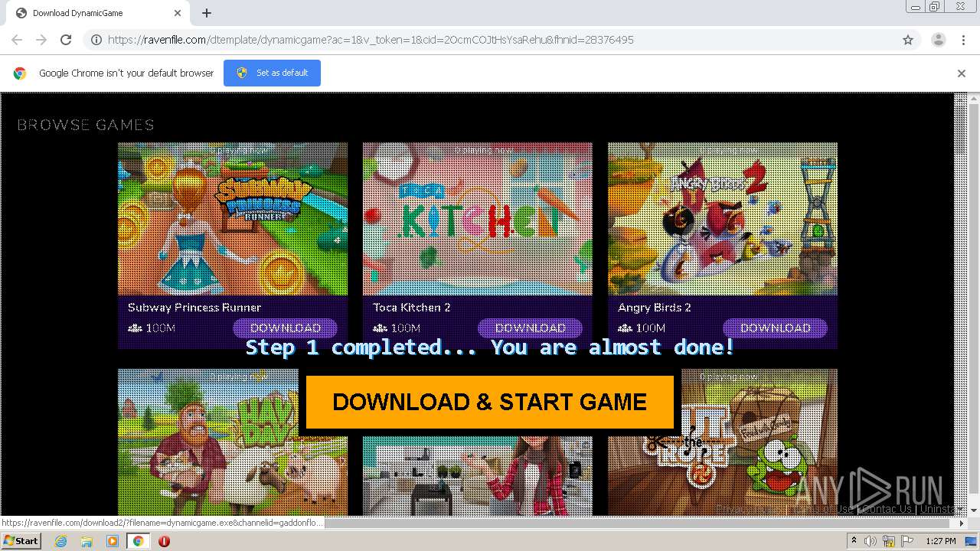Click the DOWNLOAD & START GAME button
This screenshot has height=551, width=980.
pyautogui.click(x=490, y=402)
